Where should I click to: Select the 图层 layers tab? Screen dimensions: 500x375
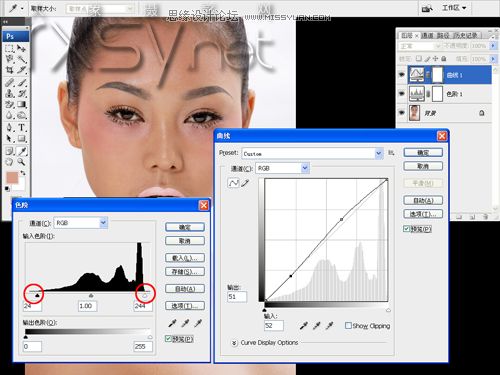407,35
